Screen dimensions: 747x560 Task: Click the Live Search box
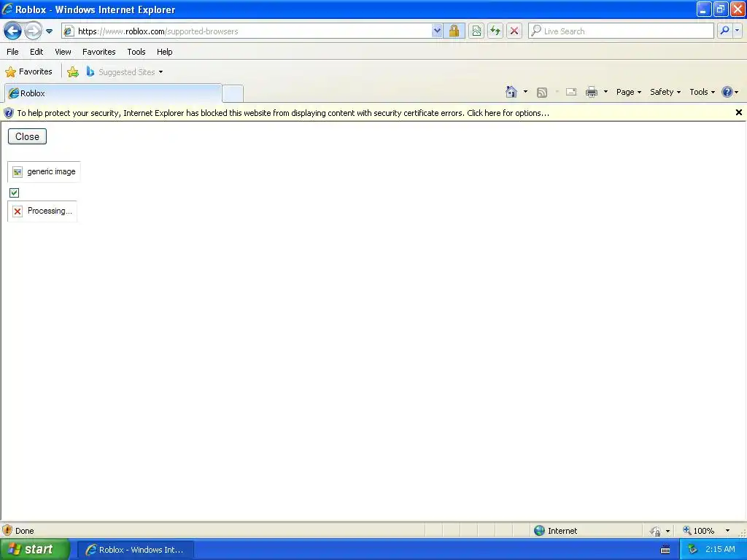(x=622, y=31)
